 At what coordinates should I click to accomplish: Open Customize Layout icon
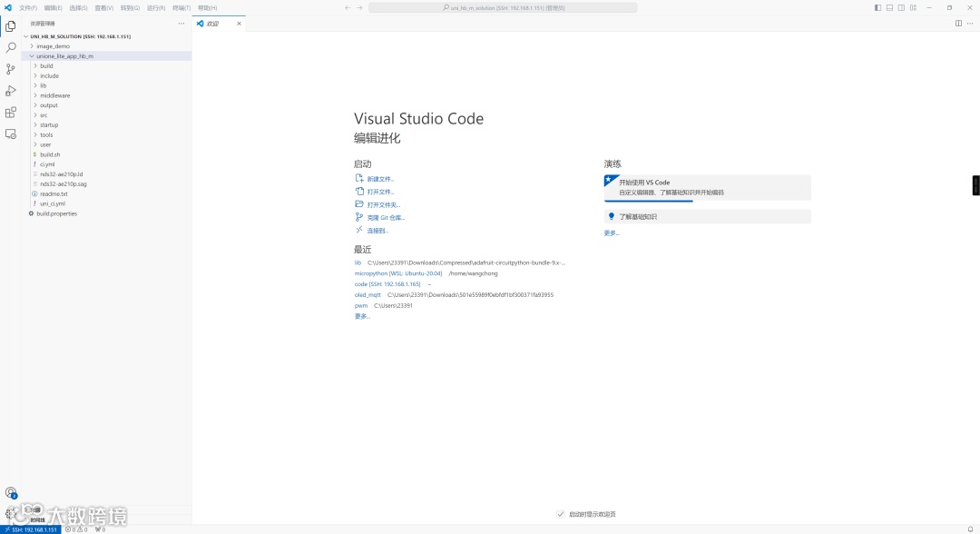(913, 7)
